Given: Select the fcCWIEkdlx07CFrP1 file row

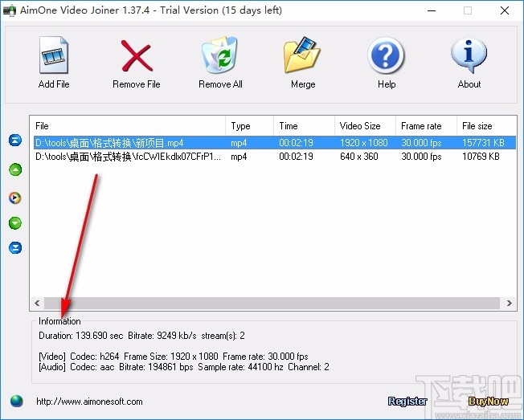Looking at the screenshot, I should [275, 157].
